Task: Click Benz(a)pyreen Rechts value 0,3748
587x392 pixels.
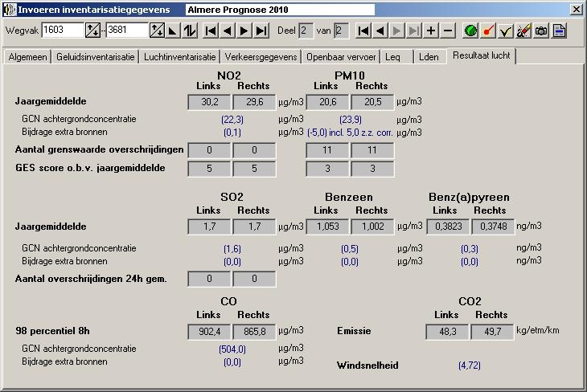Action: coord(493,227)
